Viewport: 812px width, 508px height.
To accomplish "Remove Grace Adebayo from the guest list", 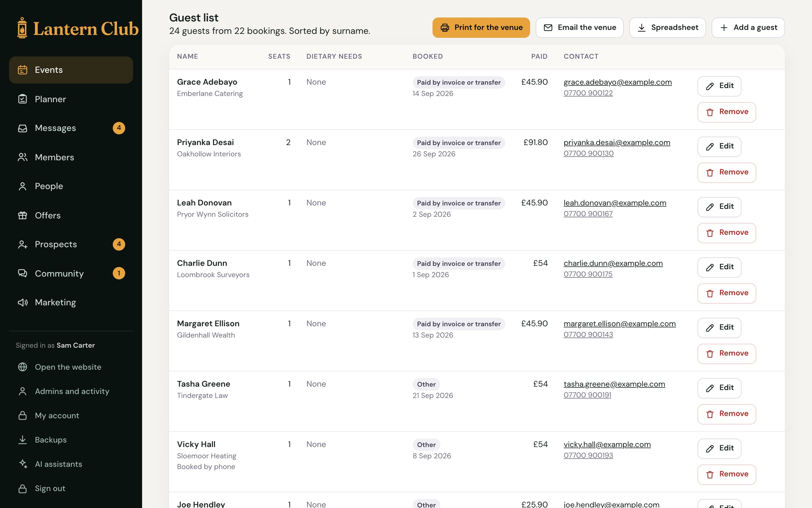I will (x=727, y=112).
